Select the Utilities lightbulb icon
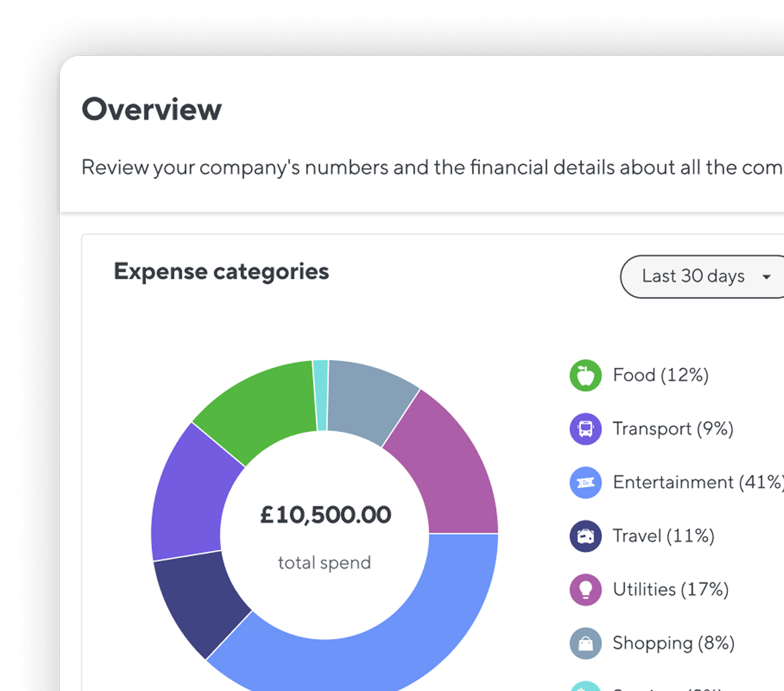 click(x=586, y=589)
